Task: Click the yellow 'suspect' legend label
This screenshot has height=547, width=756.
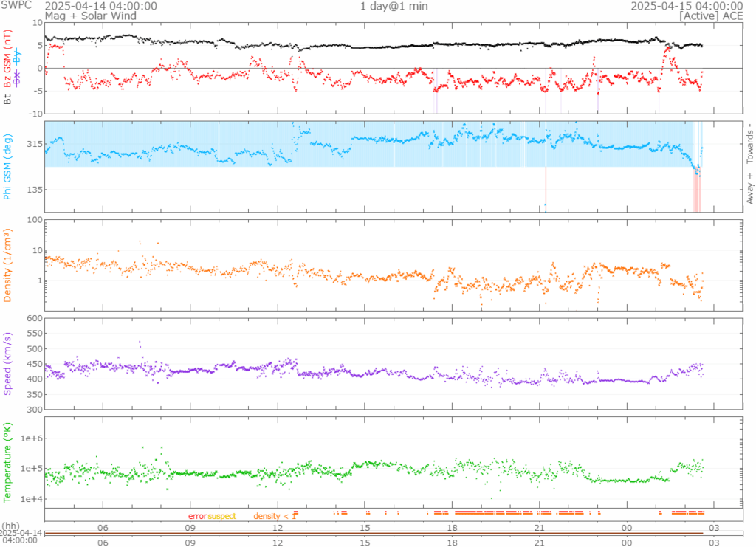Action: tap(221, 516)
